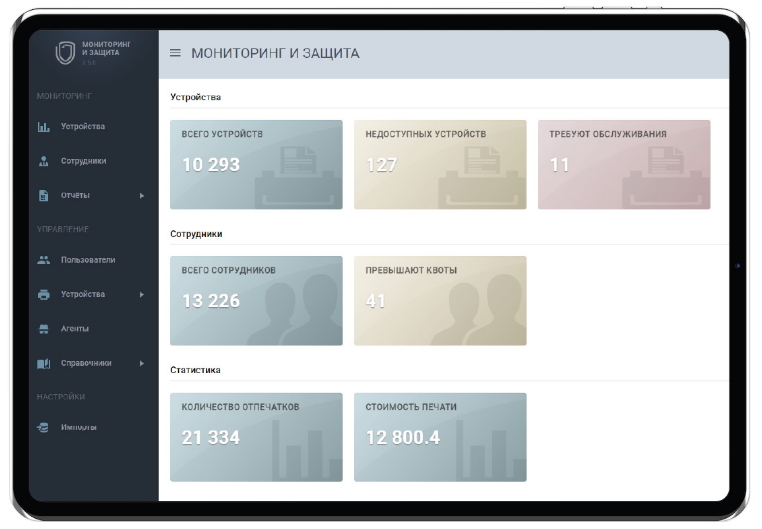The width and height of the screenshot is (762, 529).
Task: Expand the Устройства arrow under Управление
Action: (142, 295)
